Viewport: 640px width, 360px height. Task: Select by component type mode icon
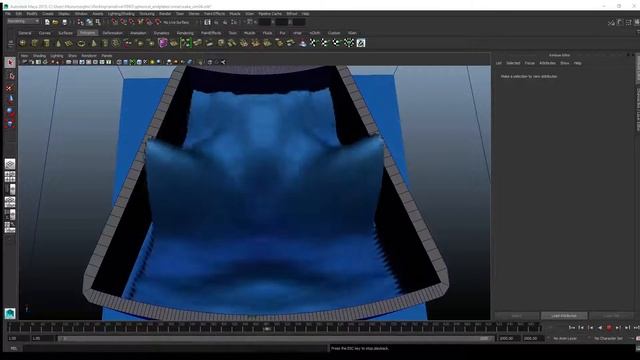coord(98,22)
